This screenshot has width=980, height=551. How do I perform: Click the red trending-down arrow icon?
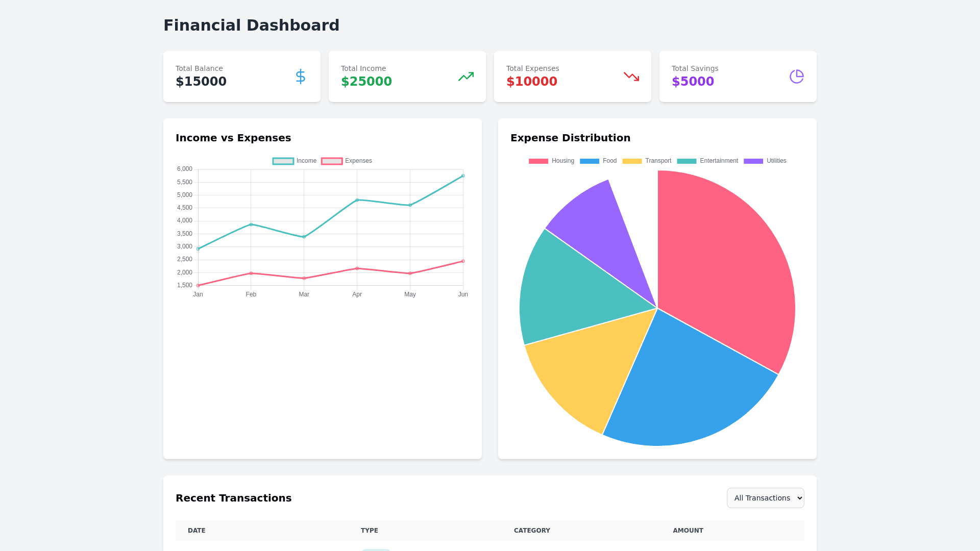[x=631, y=77]
